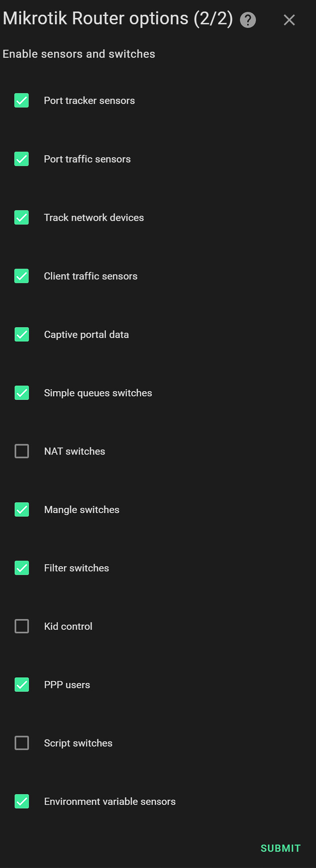
Task: Uncheck PPP users
Action: click(x=21, y=685)
